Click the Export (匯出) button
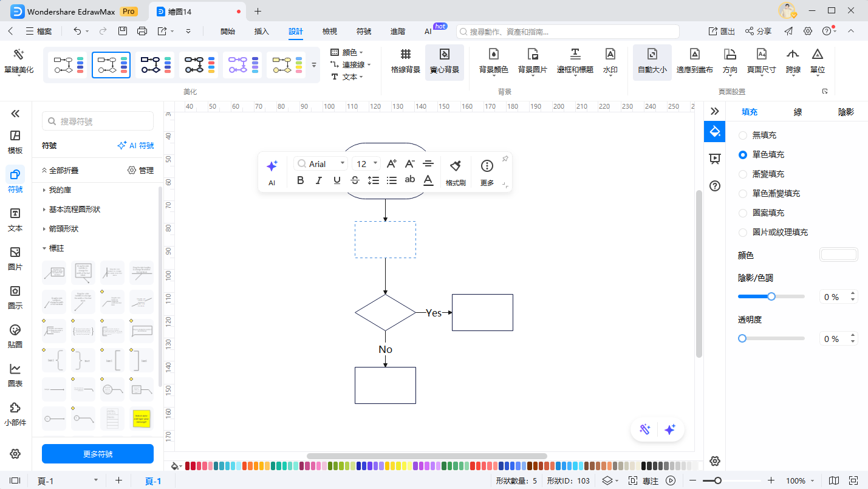The image size is (868, 489). tap(722, 31)
